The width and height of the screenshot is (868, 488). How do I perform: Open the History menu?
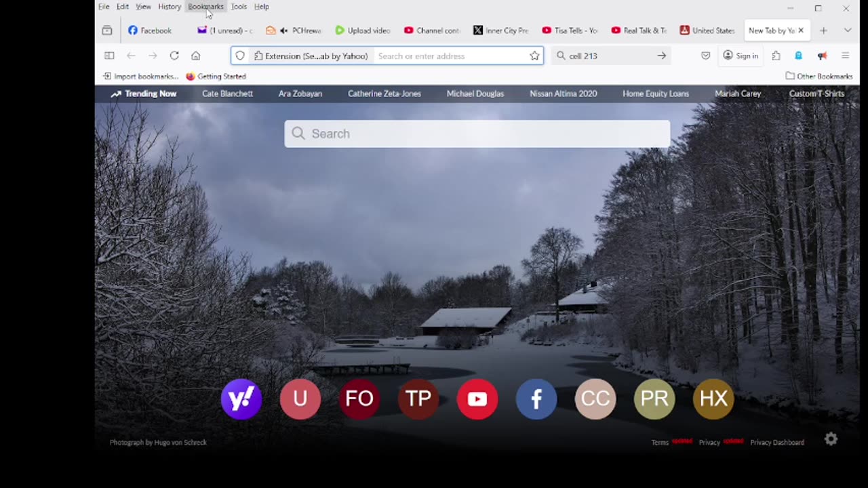[x=170, y=7]
